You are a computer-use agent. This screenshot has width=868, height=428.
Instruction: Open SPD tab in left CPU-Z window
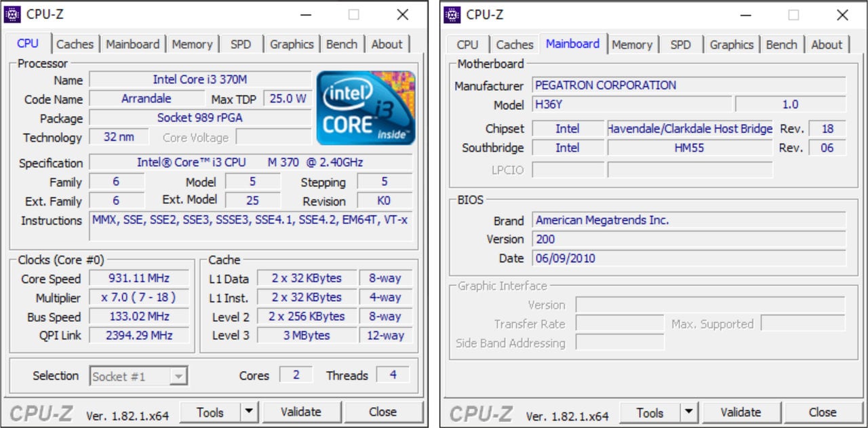[241, 44]
